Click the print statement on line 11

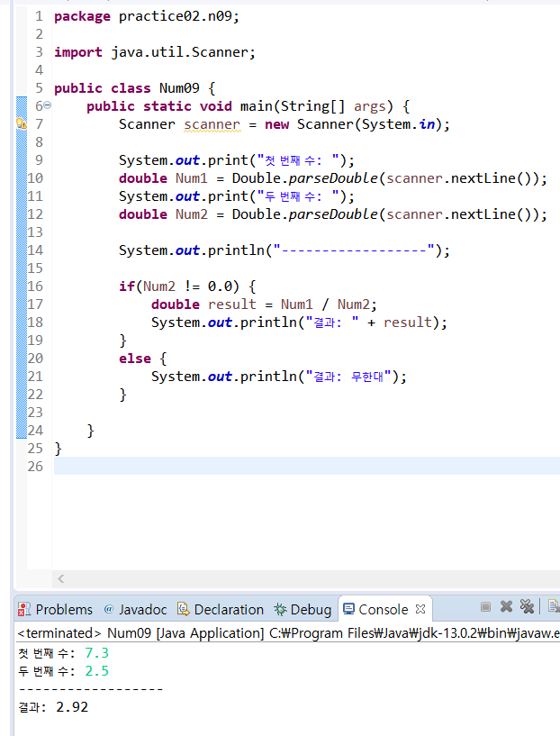[237, 196]
